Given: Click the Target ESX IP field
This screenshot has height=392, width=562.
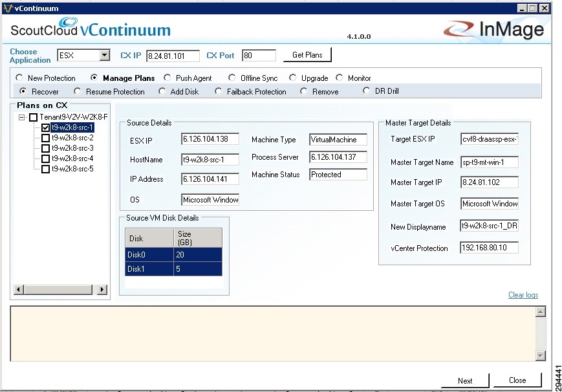Looking at the screenshot, I should [x=489, y=139].
